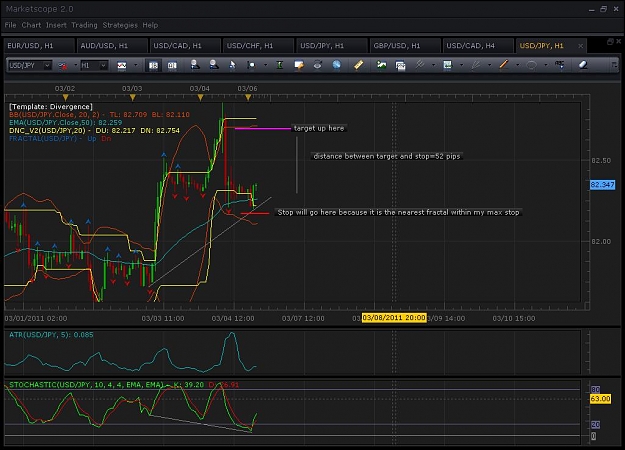Click the 'target up here' chart label
Viewport: 625px width, 450px height.
(x=319, y=128)
